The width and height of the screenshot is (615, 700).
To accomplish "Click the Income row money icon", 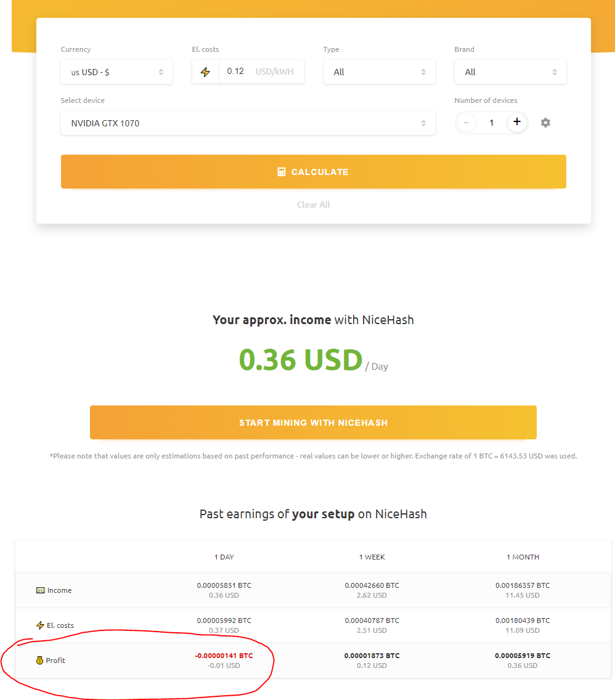I will [41, 590].
